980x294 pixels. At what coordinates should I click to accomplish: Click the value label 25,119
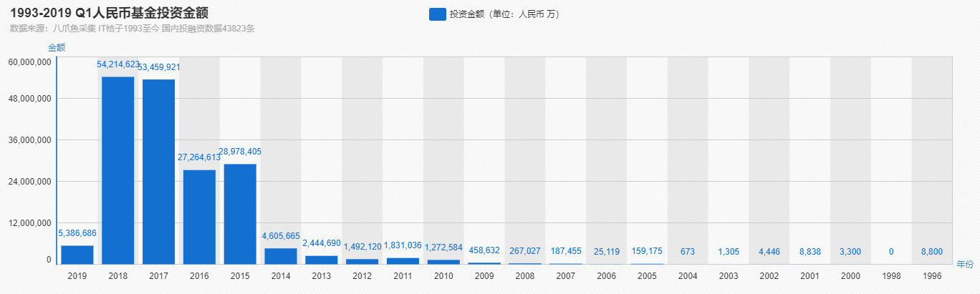coord(607,251)
